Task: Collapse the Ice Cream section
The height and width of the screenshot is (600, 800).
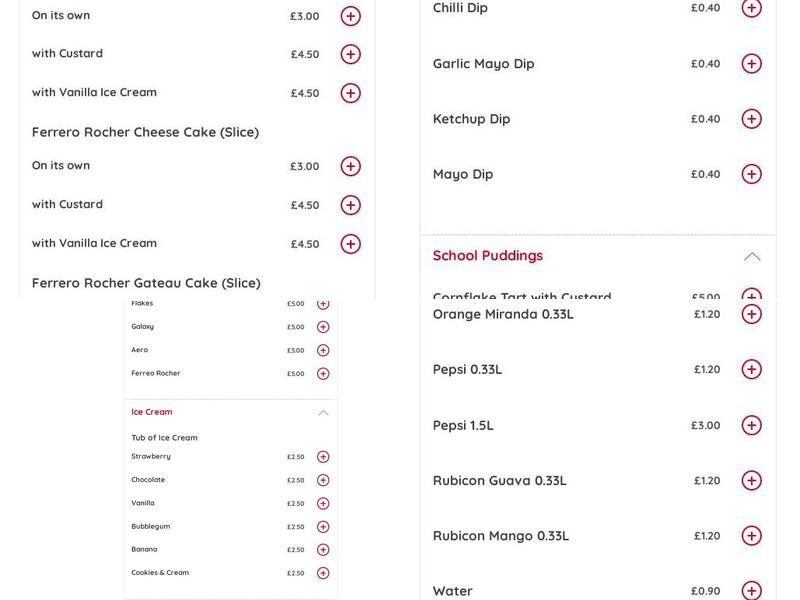Action: tap(324, 411)
